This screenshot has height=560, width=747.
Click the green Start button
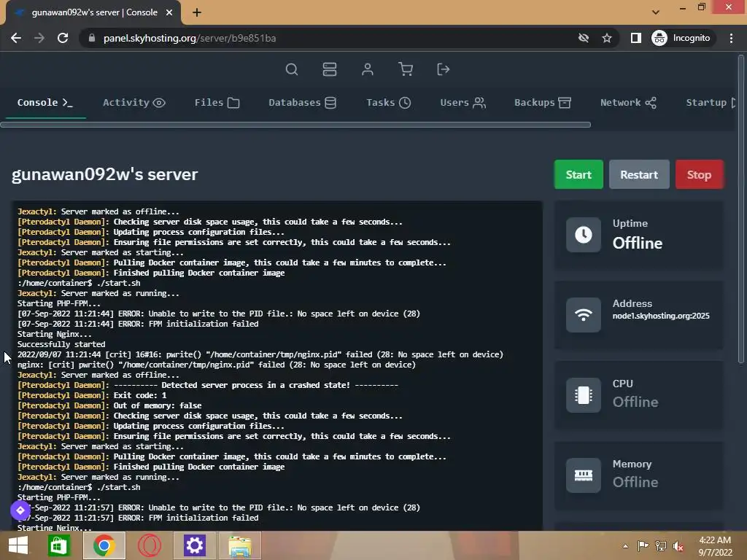click(x=578, y=174)
